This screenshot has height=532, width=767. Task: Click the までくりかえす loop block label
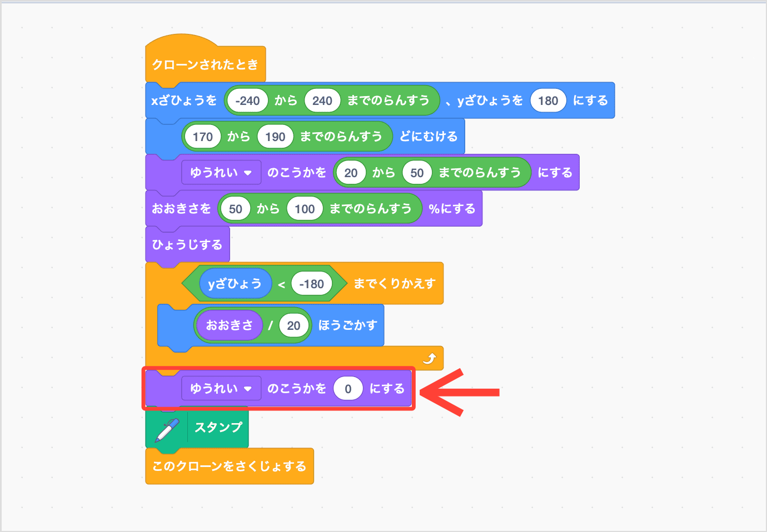click(395, 283)
